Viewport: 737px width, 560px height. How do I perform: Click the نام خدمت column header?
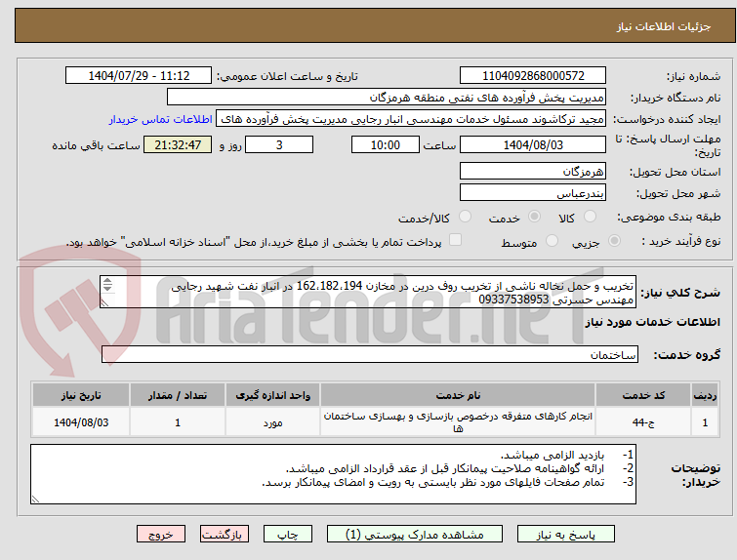tap(458, 395)
